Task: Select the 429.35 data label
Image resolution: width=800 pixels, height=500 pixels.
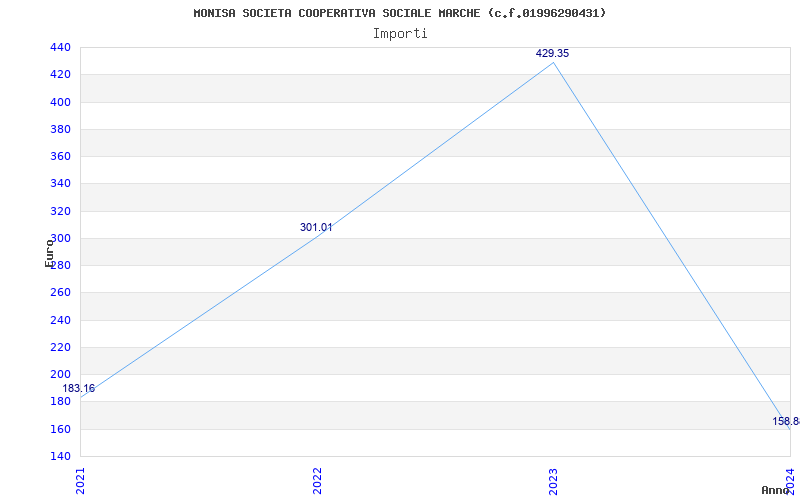Action: 552,53
